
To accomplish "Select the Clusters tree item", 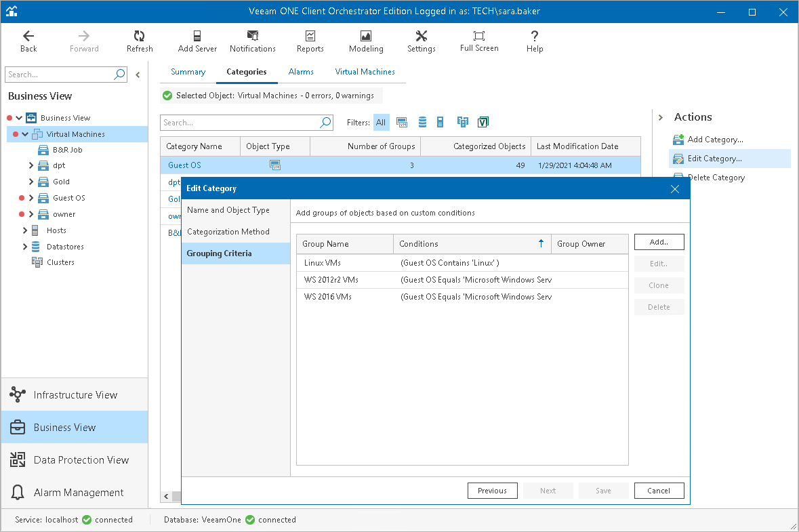I will 60,262.
